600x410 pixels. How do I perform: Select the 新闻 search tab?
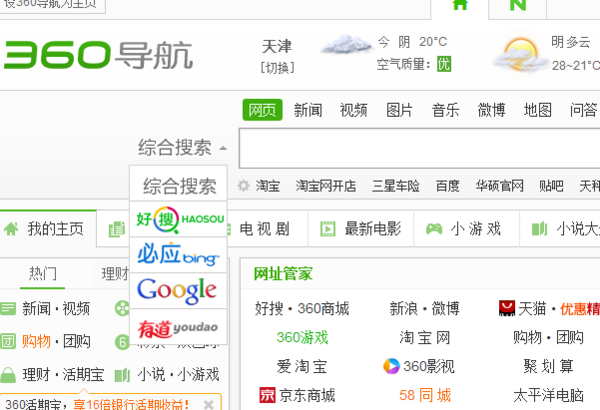[x=308, y=110]
